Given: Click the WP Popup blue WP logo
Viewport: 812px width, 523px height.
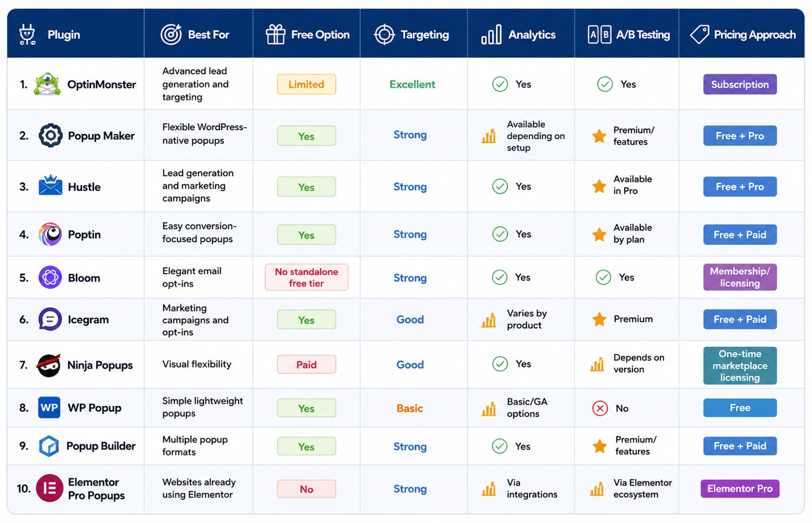Looking at the screenshot, I should point(49,408).
